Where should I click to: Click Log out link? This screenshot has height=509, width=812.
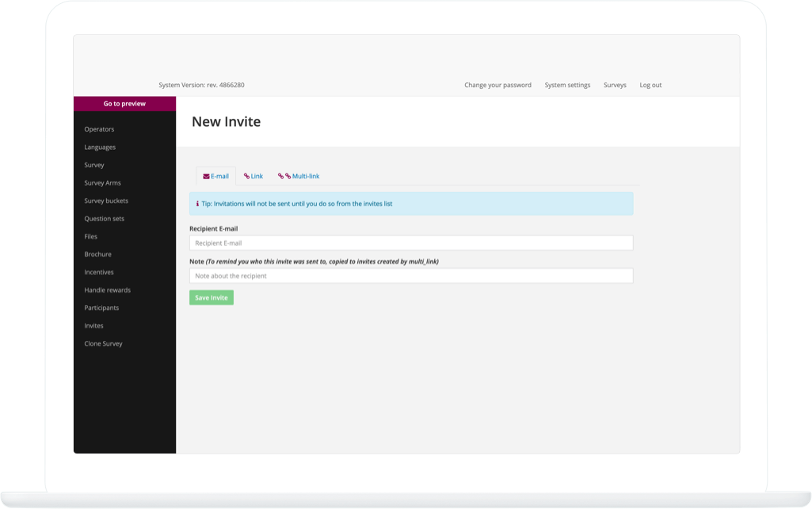pos(650,85)
